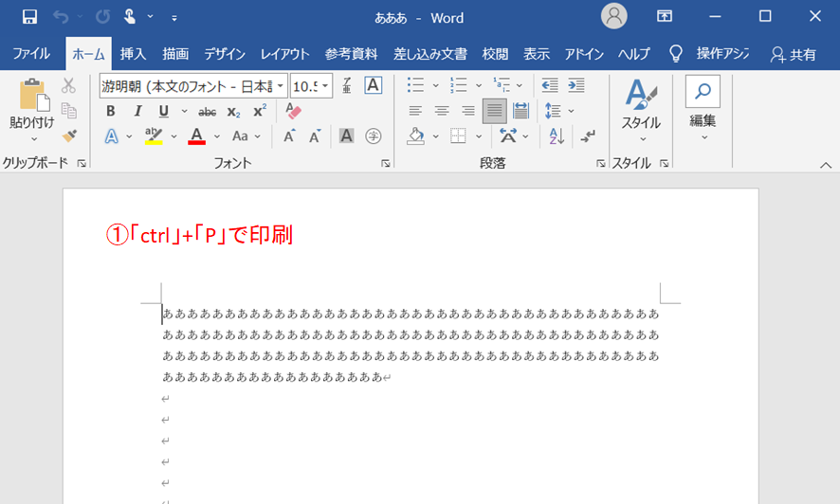The image size is (840, 504).
Task: Switch to the 挿入 tab
Action: (133, 54)
